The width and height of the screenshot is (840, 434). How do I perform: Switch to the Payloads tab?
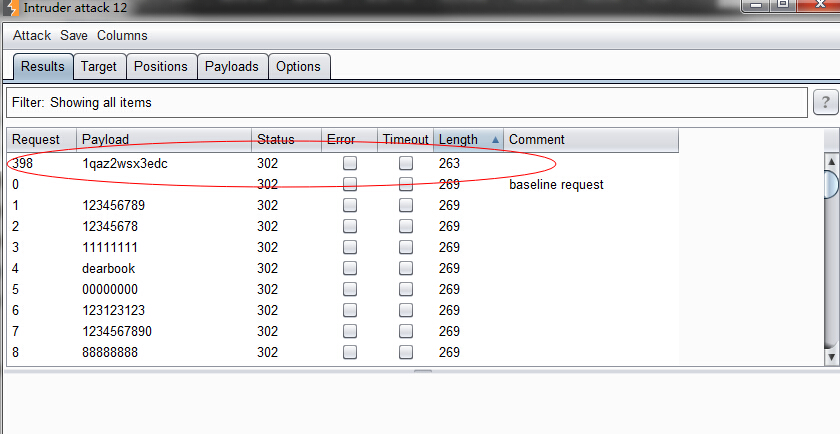tap(231, 66)
